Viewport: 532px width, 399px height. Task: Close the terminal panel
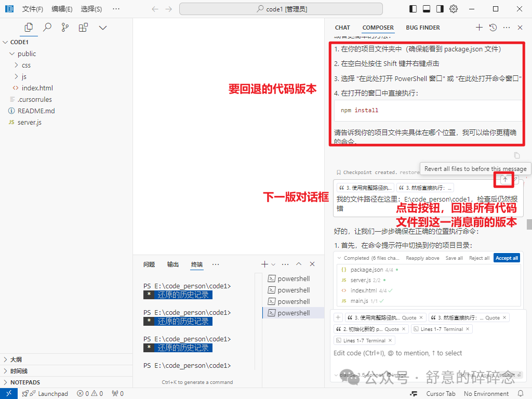click(312, 264)
